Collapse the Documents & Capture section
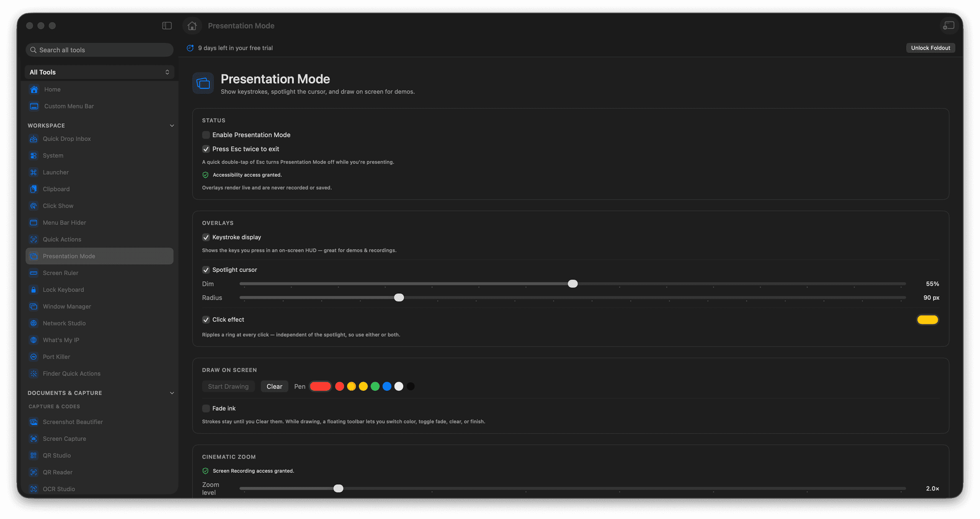The width and height of the screenshot is (980, 519). [x=172, y=393]
